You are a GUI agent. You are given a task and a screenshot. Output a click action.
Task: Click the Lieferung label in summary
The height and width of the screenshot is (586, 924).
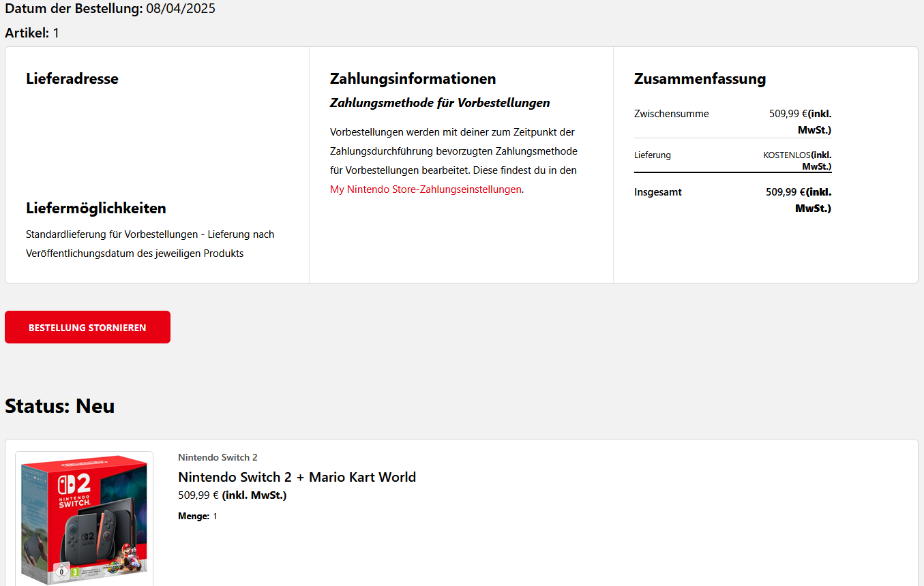point(653,155)
